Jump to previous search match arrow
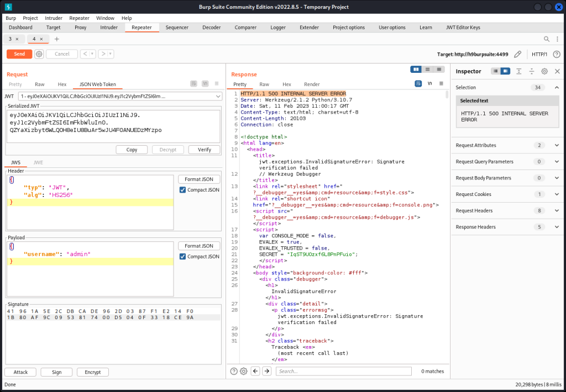This screenshot has height=392, width=566. [x=255, y=371]
